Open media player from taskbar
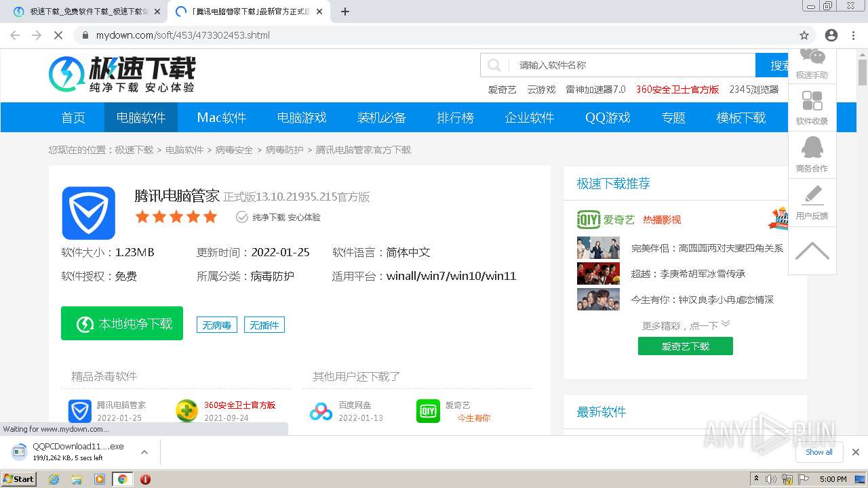The image size is (868, 488). 100,479
